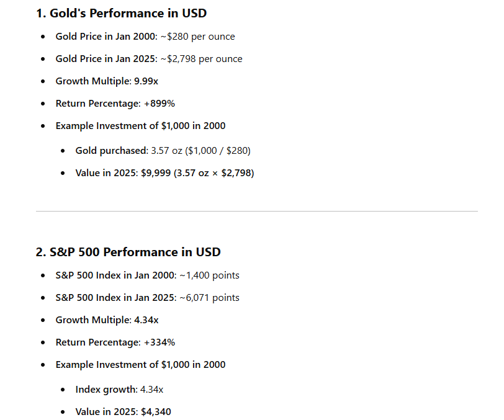The width and height of the screenshot is (504, 420).
Task: Click the ~6,071 points value
Action: (x=209, y=298)
